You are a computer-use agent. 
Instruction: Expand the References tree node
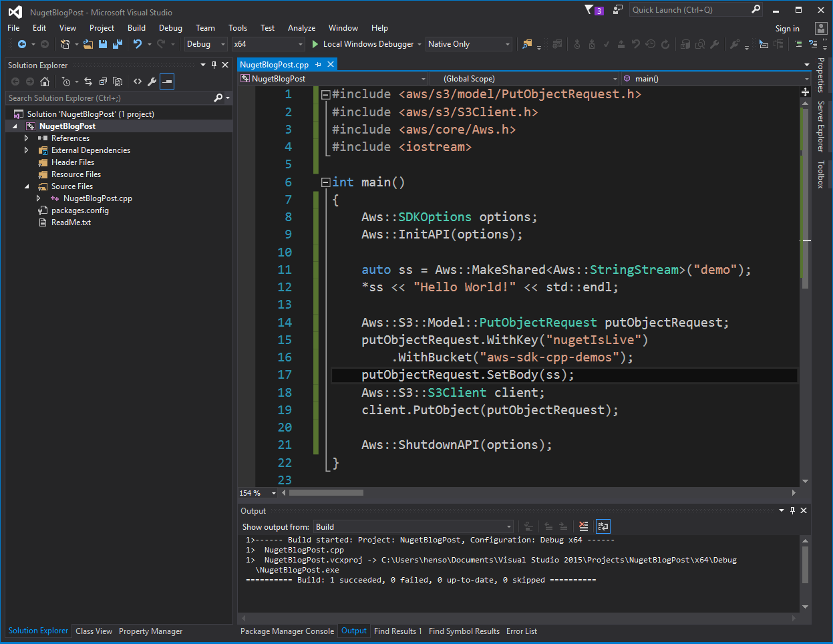click(x=27, y=138)
